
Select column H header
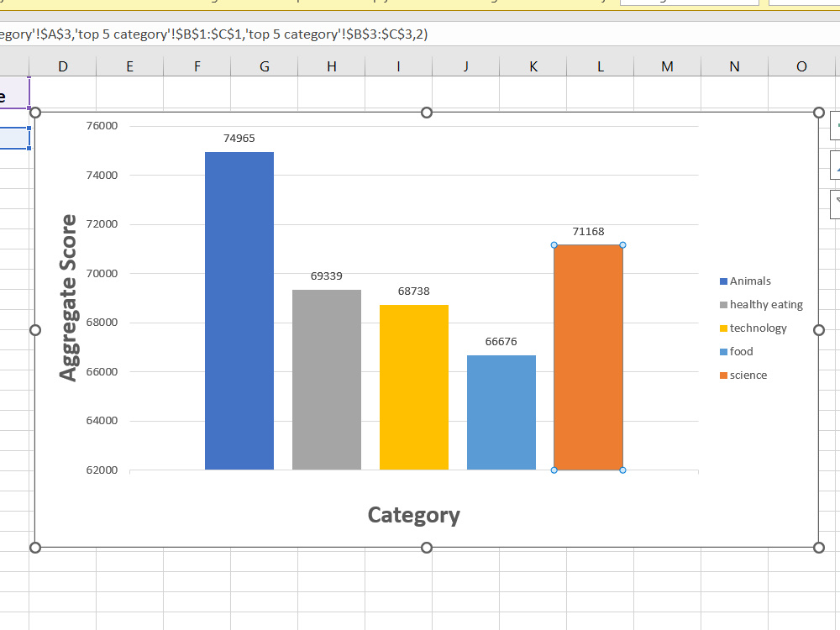point(332,66)
